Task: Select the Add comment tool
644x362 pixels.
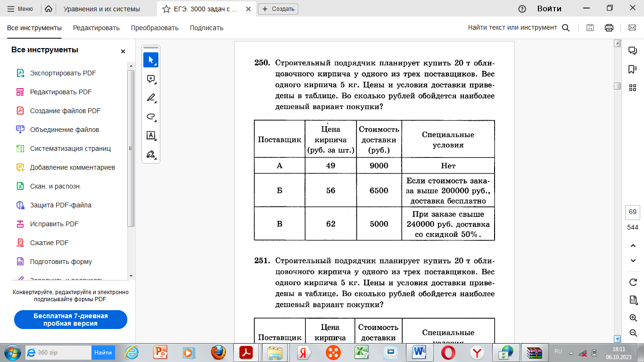Action: click(x=151, y=79)
